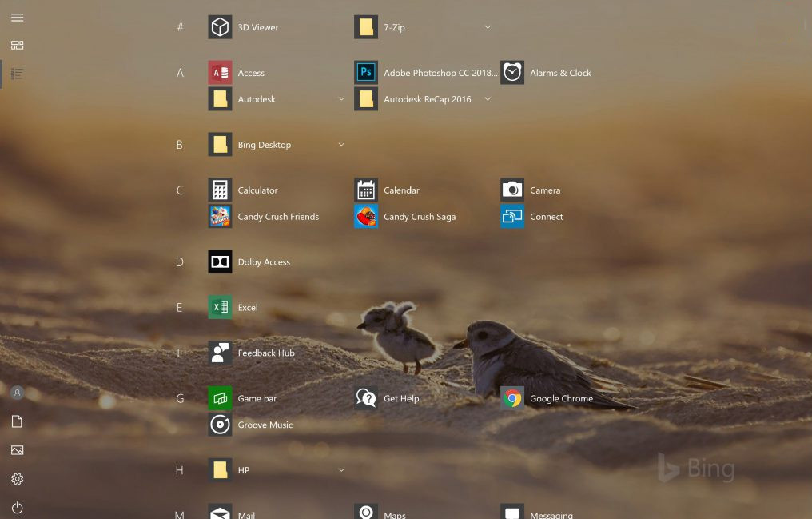Open the Feedback Hub icon
Viewport: 812px width, 519px height.
pyautogui.click(x=220, y=353)
